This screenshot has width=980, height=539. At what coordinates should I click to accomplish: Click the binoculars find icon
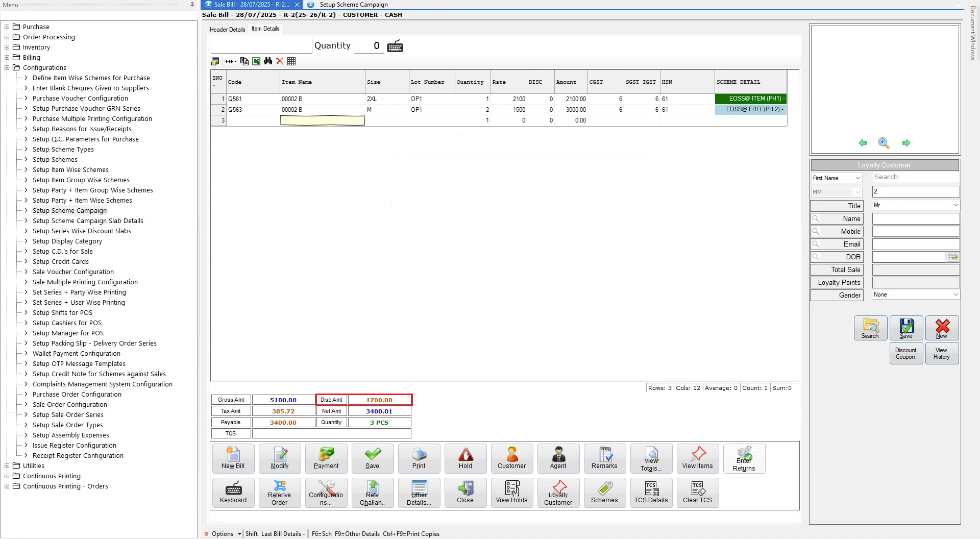pyautogui.click(x=268, y=61)
